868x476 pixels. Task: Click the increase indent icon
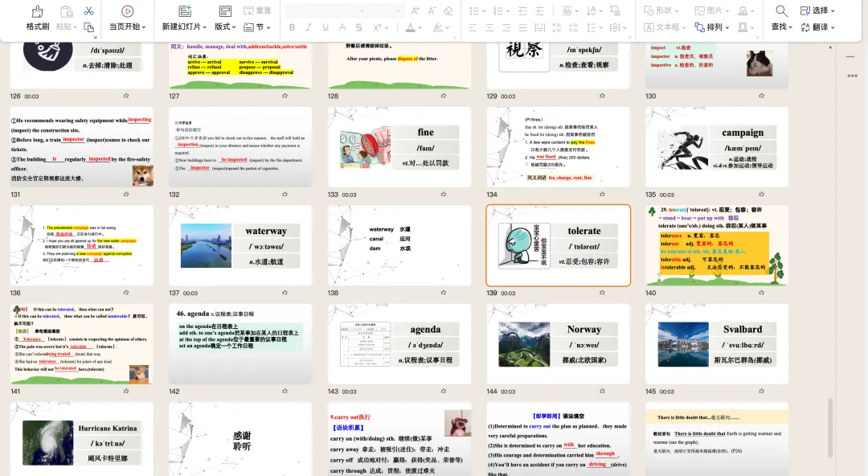point(540,11)
